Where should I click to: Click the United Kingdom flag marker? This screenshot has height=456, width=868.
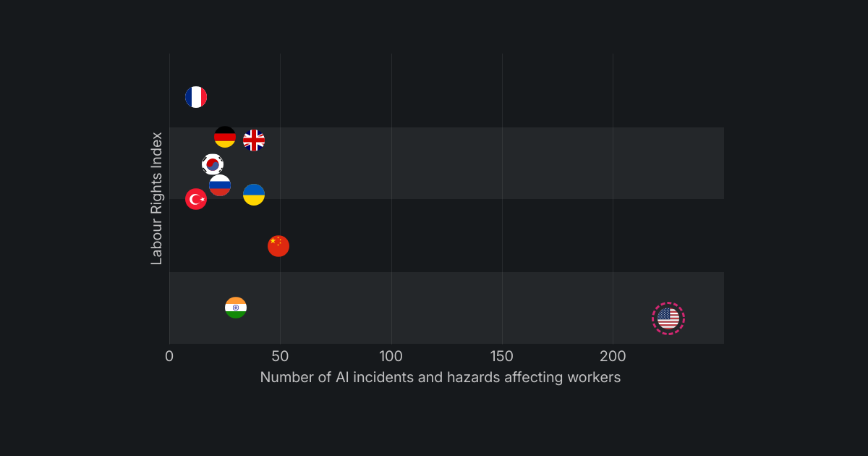254,140
